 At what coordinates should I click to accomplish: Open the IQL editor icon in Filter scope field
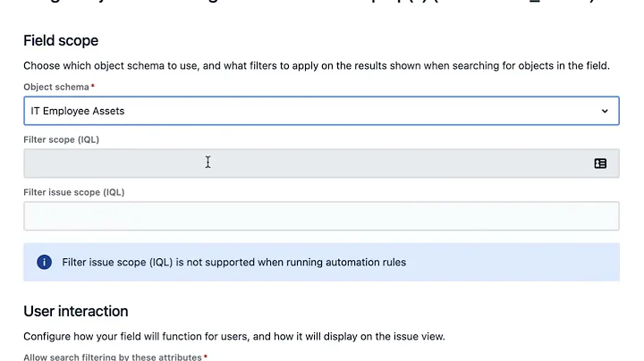click(600, 164)
